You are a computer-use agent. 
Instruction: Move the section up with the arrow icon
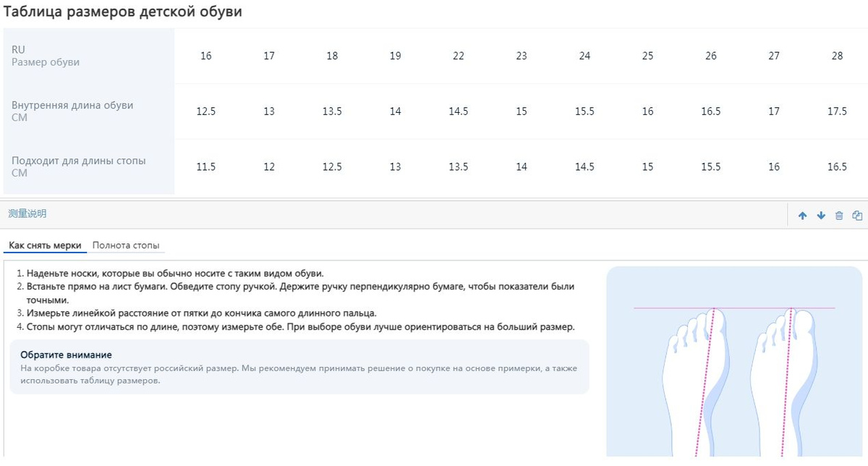pyautogui.click(x=802, y=216)
